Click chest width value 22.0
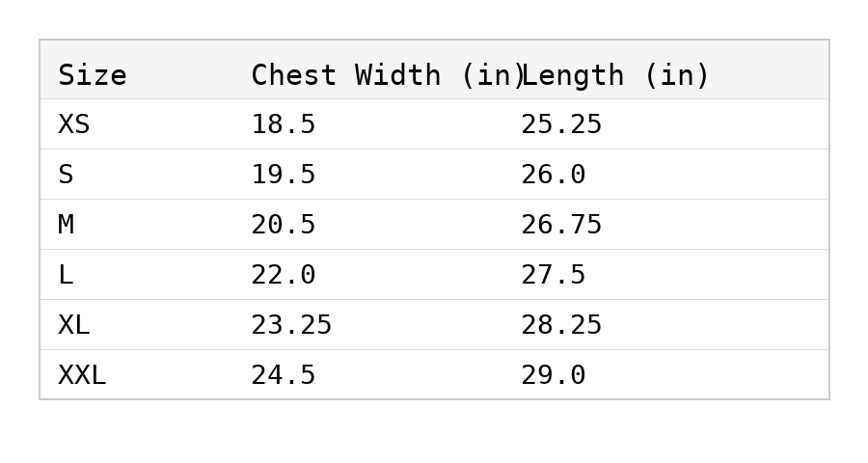Viewport: 868px width, 463px height. coord(284,276)
